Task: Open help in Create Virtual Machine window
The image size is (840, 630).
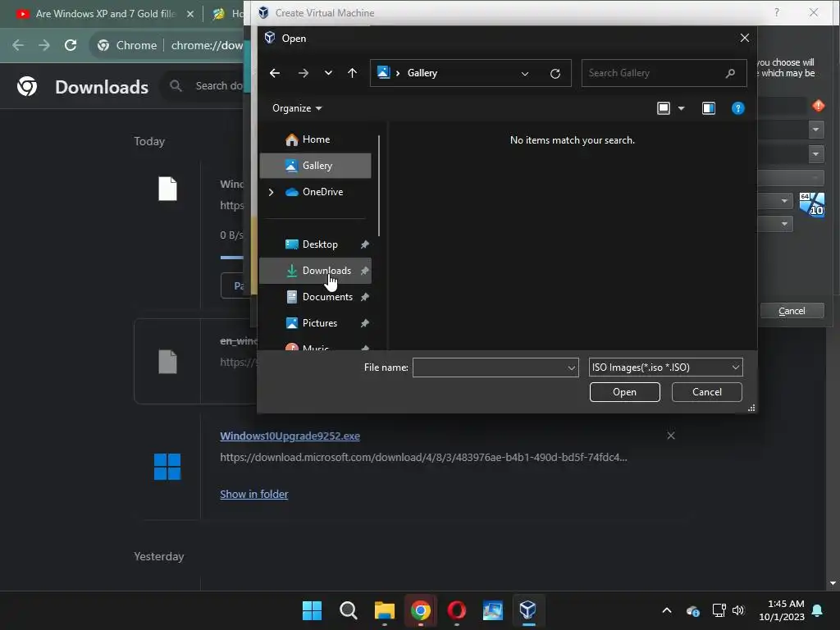Action: tap(776, 12)
